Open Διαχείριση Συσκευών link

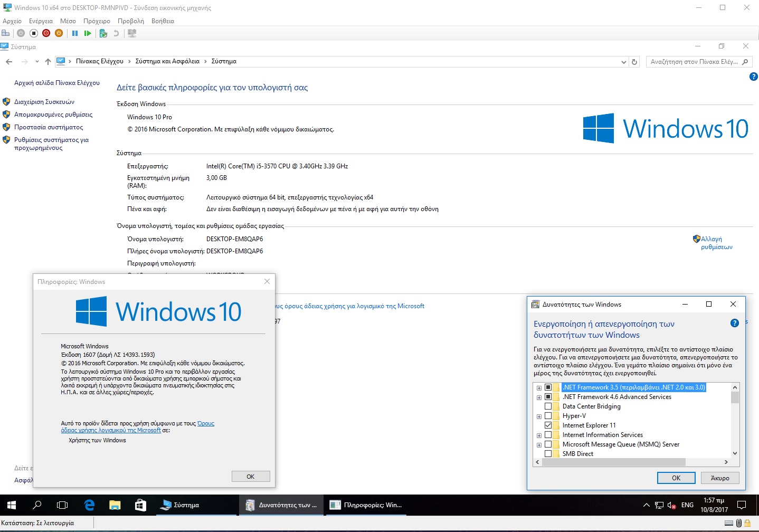pos(44,102)
